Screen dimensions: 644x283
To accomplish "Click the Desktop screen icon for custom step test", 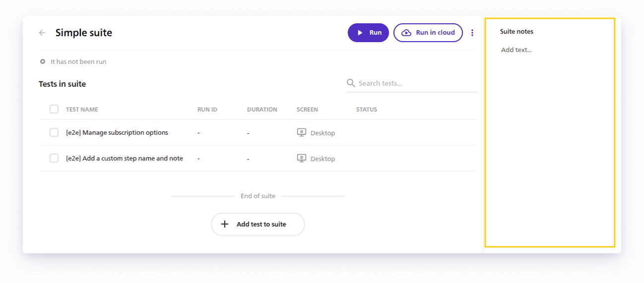I will 301,159.
